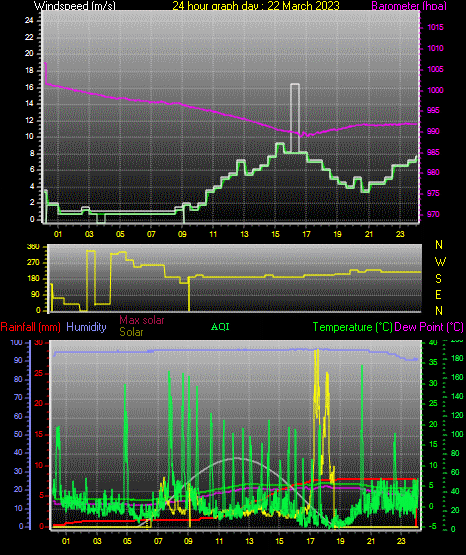Click hour 15 tick on windspeed graph
Image resolution: width=466 pixels, height=555 pixels.
tap(276, 234)
